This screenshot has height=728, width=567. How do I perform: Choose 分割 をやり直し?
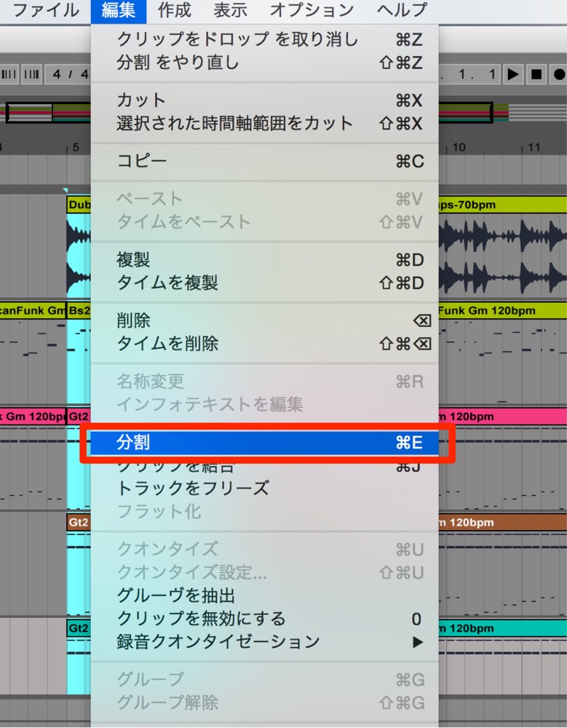[265, 62]
